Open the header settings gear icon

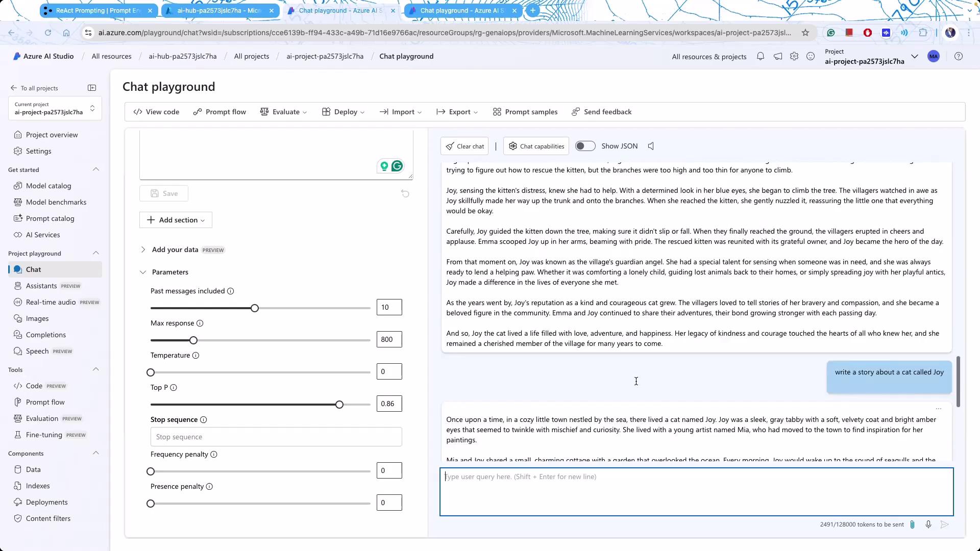click(794, 57)
